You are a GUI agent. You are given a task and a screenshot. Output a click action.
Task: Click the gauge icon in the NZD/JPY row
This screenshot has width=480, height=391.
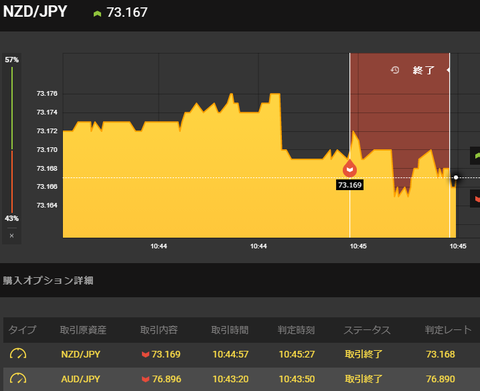coord(18,354)
